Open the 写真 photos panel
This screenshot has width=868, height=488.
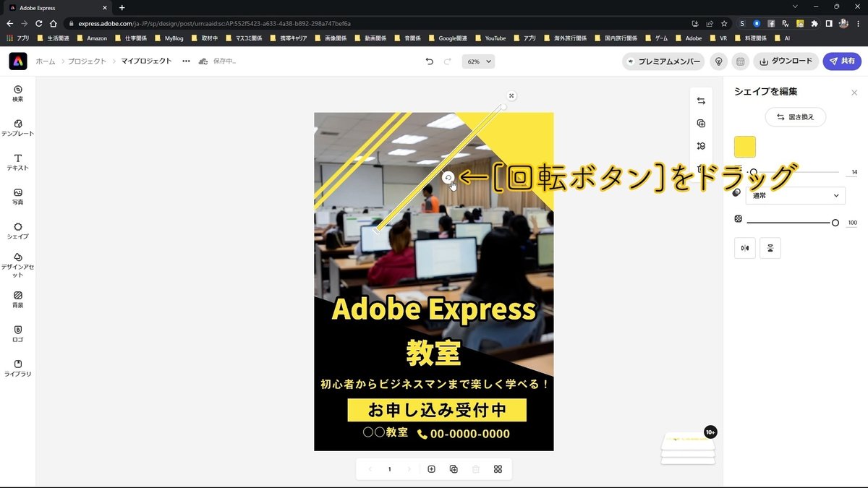pos(18,197)
